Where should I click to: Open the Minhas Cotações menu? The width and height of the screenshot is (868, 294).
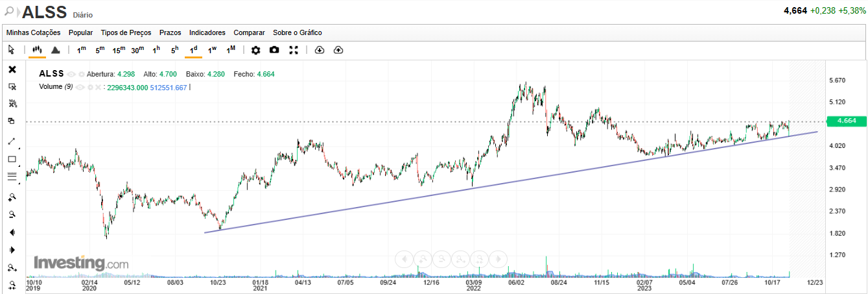coord(33,32)
